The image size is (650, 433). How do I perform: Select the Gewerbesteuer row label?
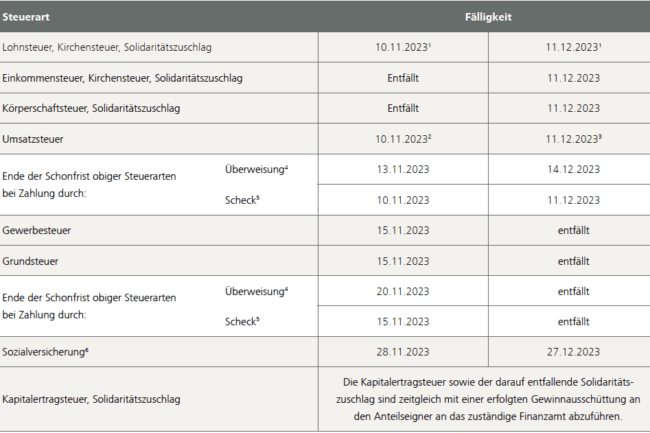(x=36, y=230)
